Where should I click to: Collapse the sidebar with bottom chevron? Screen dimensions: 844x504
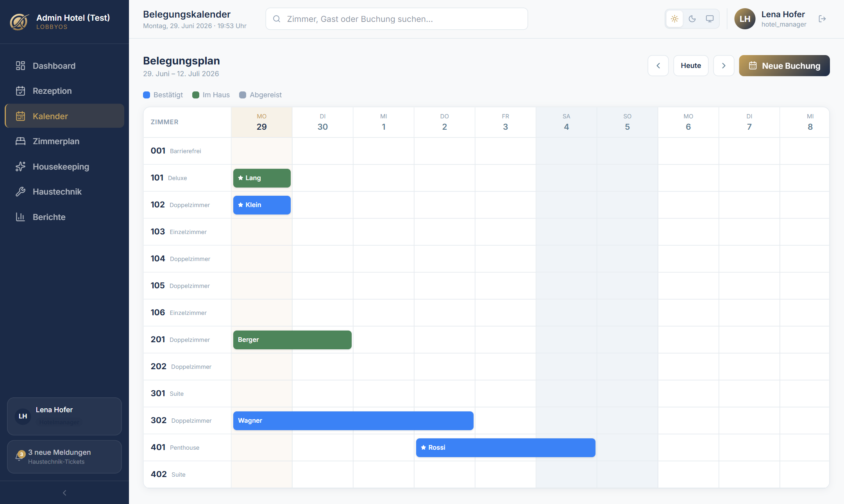64,493
